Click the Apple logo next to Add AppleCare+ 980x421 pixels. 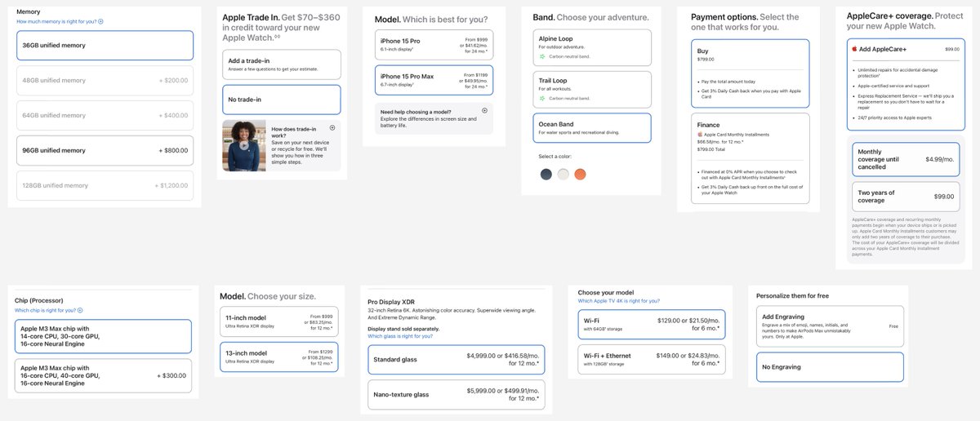tap(854, 49)
